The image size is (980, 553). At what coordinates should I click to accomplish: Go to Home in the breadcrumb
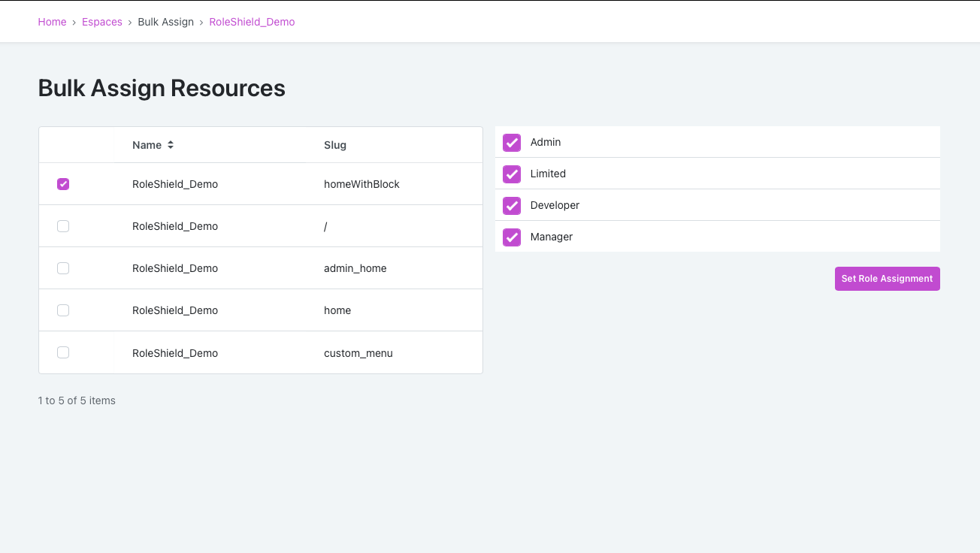coord(53,22)
